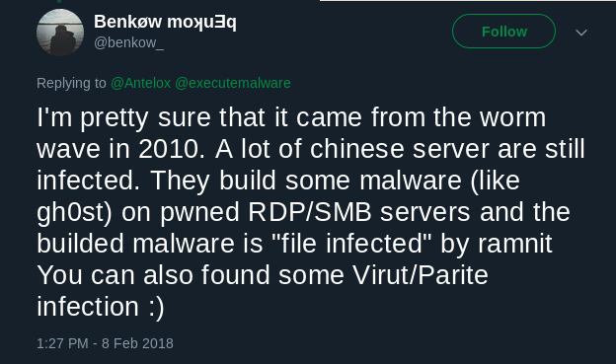The image size is (616, 364).
Task: Click the year '2010.' in the tweet
Action: point(172,149)
